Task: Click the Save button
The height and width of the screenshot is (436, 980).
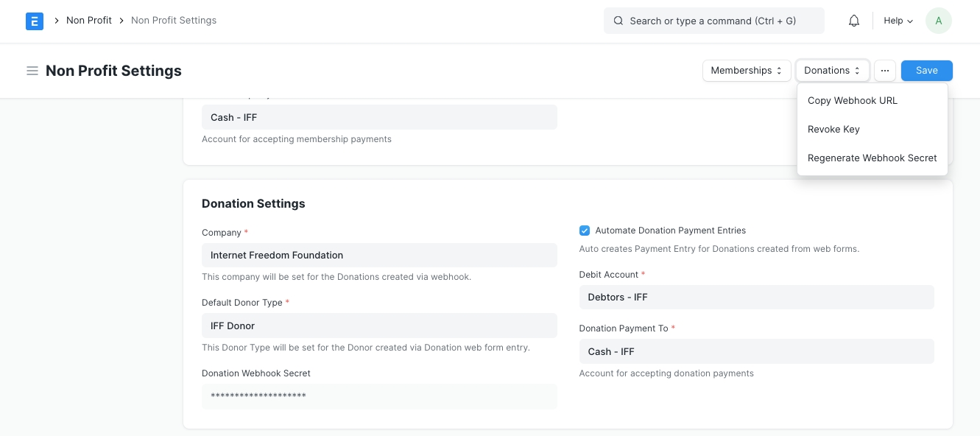Action: point(926,71)
